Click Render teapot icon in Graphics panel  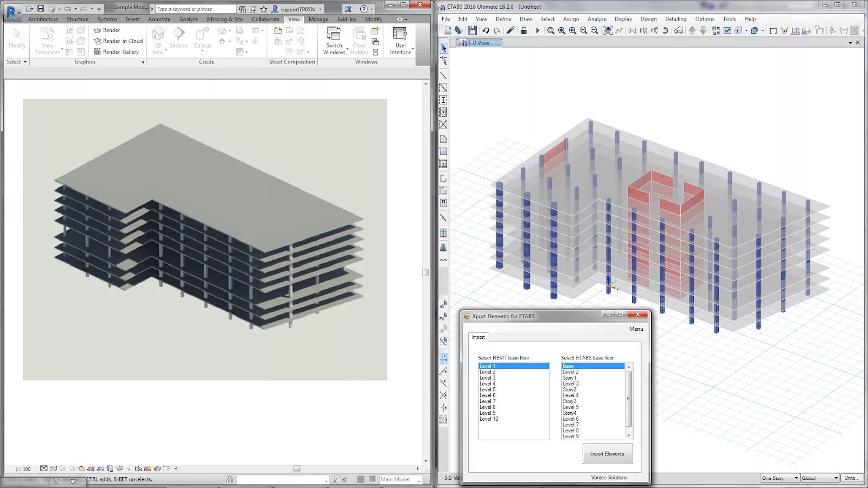pyautogui.click(x=98, y=30)
